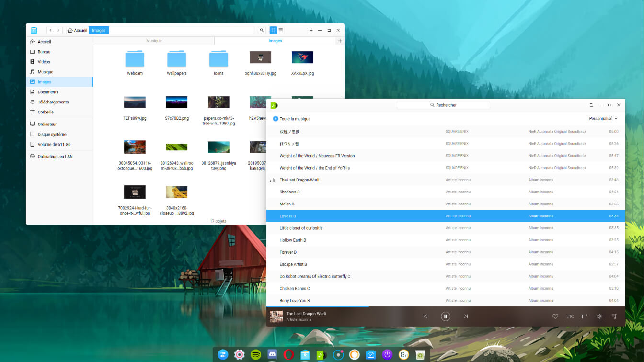This screenshot has width=644, height=362.
Task: Open Discord from the dock
Action: [272, 355]
